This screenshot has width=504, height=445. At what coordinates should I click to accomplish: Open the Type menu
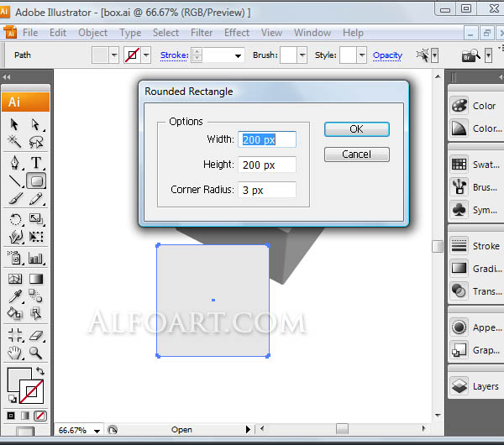(x=130, y=33)
